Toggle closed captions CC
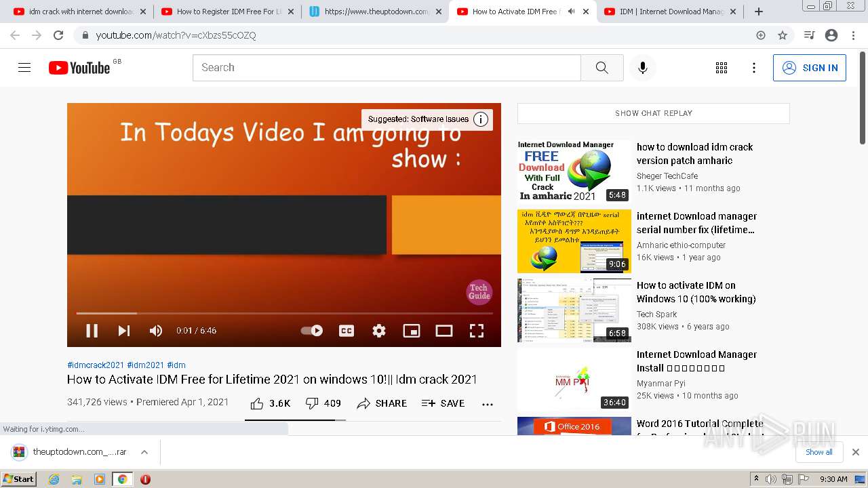The height and width of the screenshot is (488, 868). (x=347, y=331)
